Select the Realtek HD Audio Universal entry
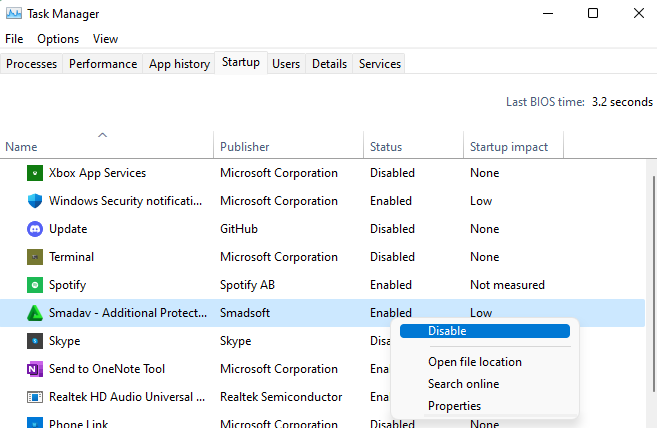The image size is (657, 428). [x=127, y=397]
